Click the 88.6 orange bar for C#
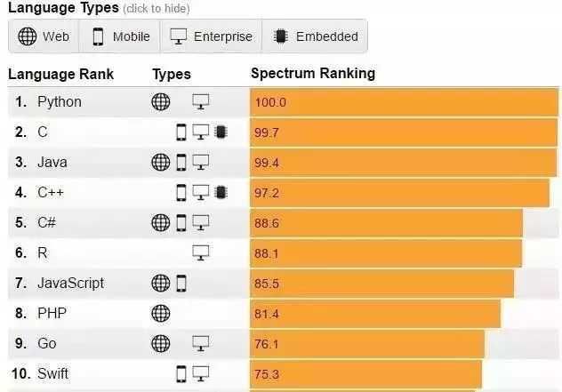The width and height of the screenshot is (562, 392). (x=386, y=223)
